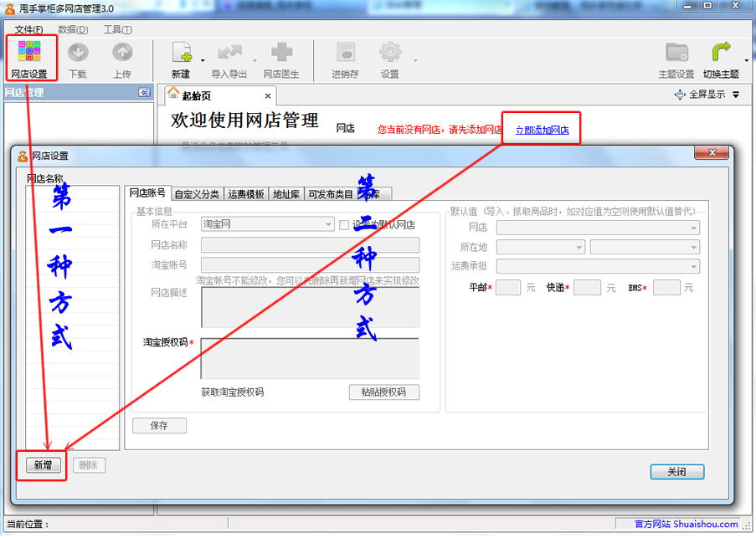The image size is (756, 538).
Task: Open the 进销存 toolbar icon
Action: [x=346, y=52]
